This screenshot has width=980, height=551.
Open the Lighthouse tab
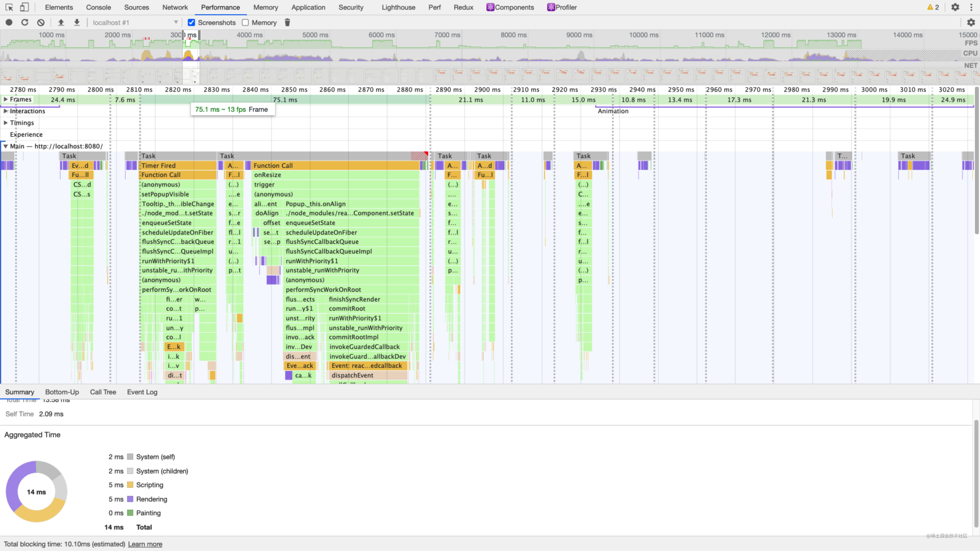pos(398,7)
